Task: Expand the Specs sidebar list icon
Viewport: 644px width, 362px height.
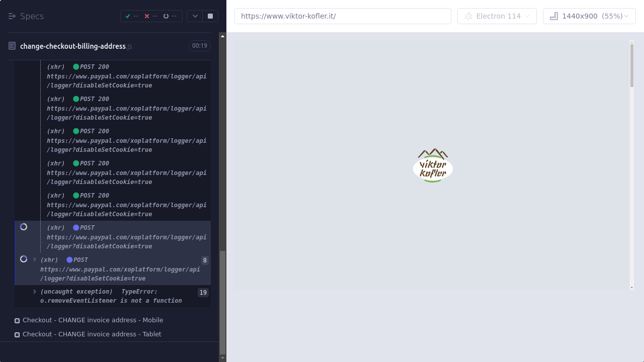Action: click(x=12, y=16)
